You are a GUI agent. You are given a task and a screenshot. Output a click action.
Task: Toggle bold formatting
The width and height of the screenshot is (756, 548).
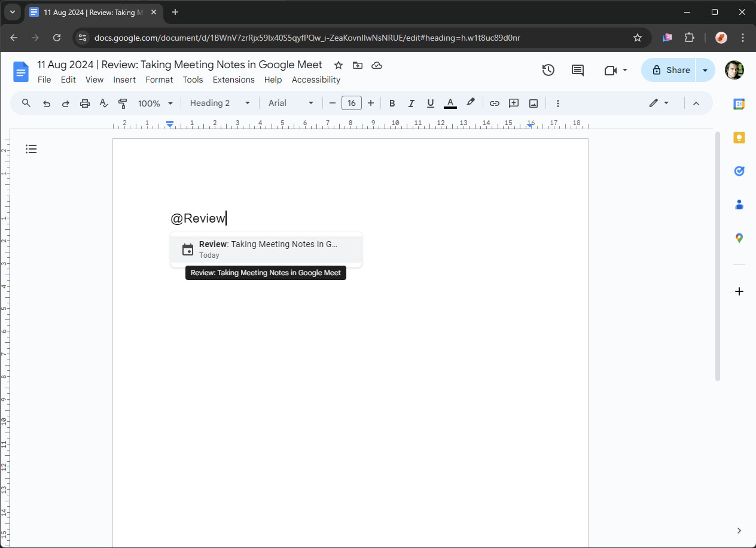coord(392,103)
